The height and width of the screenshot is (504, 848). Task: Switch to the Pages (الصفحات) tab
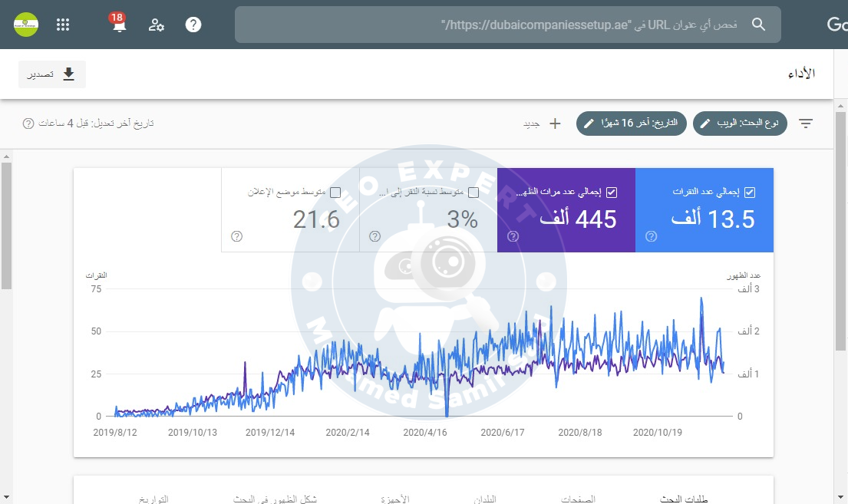[579, 499]
